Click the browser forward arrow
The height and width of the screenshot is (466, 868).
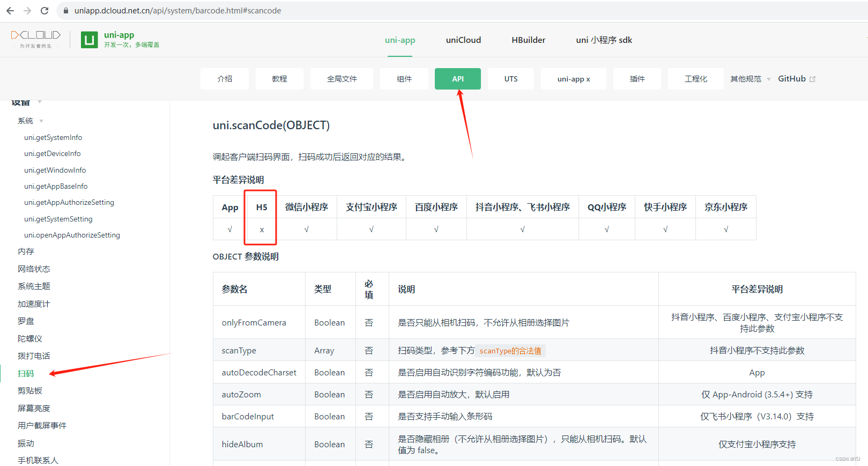tap(27, 11)
